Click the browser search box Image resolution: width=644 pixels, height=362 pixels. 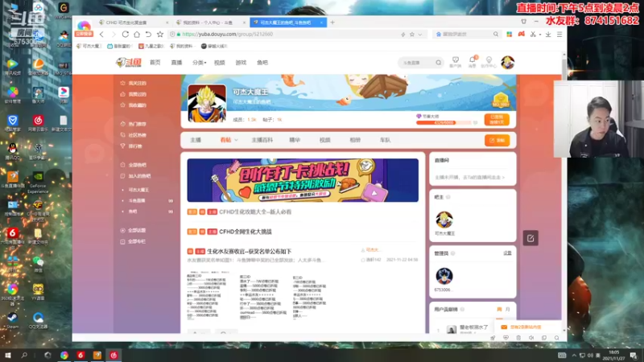(x=466, y=35)
